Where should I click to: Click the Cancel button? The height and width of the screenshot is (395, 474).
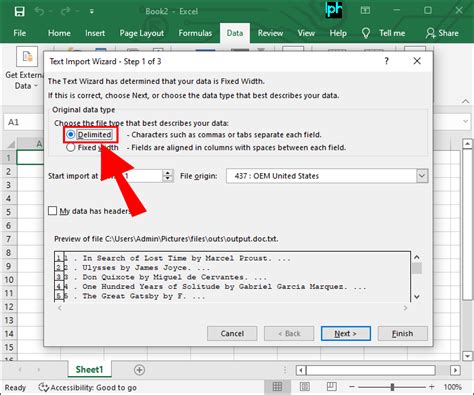tap(232, 333)
